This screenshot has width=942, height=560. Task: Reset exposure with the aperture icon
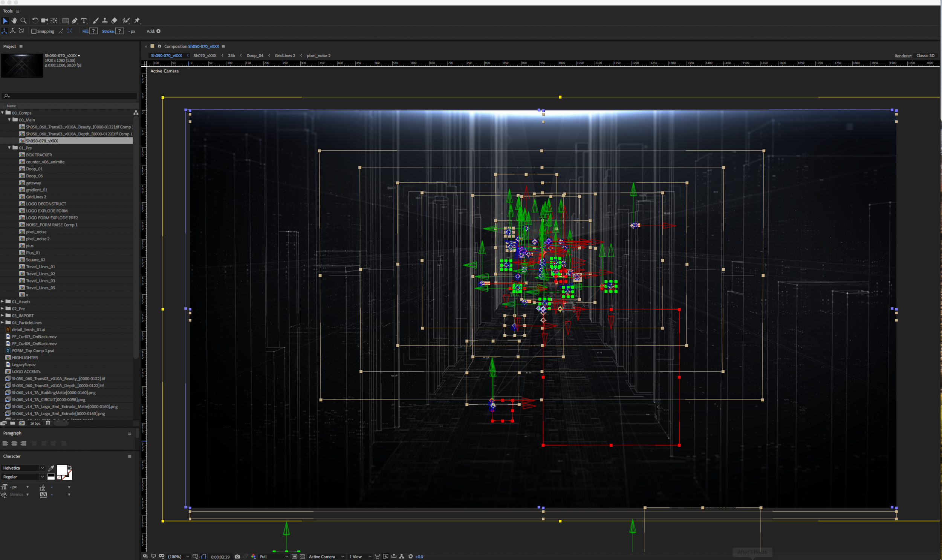[410, 557]
